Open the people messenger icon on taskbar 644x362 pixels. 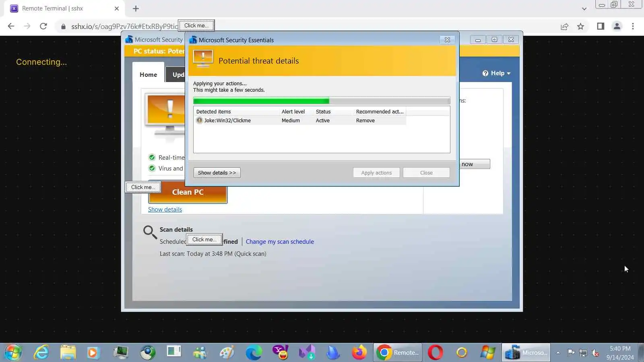200,353
